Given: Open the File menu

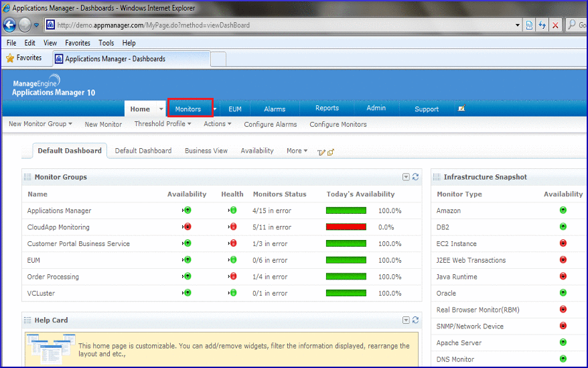Looking at the screenshot, I should point(11,43).
